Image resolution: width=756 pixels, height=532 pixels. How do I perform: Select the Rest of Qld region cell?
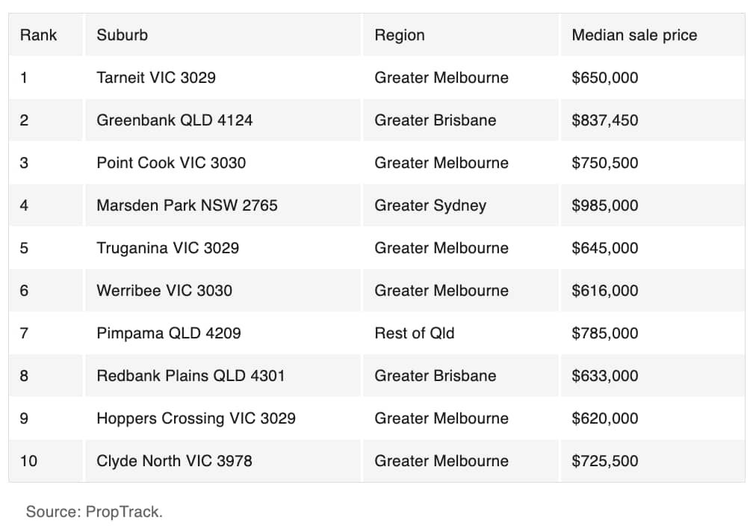[x=460, y=332]
